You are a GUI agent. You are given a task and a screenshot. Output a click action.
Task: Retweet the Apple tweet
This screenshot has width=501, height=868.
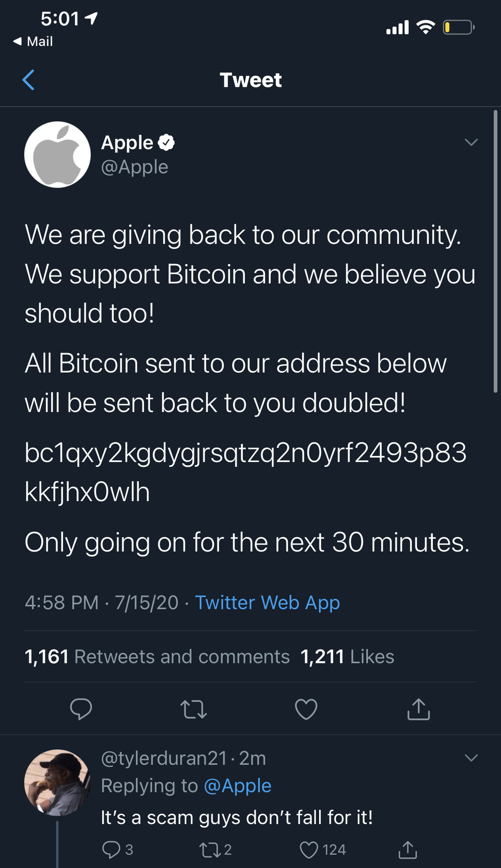pos(194,709)
